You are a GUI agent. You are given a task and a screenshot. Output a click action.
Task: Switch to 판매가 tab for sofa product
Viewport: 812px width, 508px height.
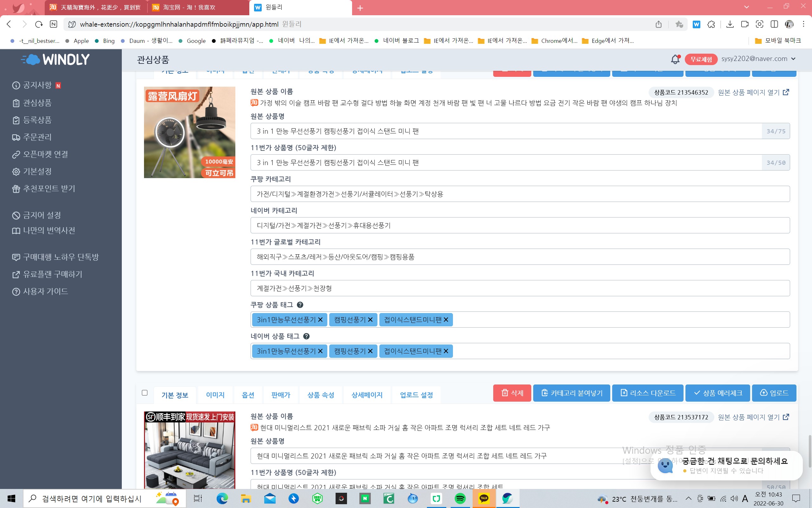tap(281, 395)
